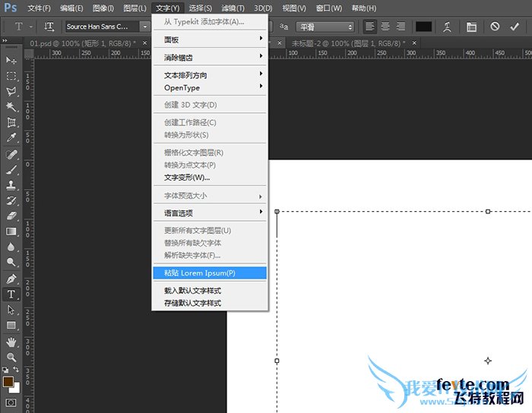The image size is (532, 413).
Task: Select the Magic Wand tool
Action: click(11, 107)
